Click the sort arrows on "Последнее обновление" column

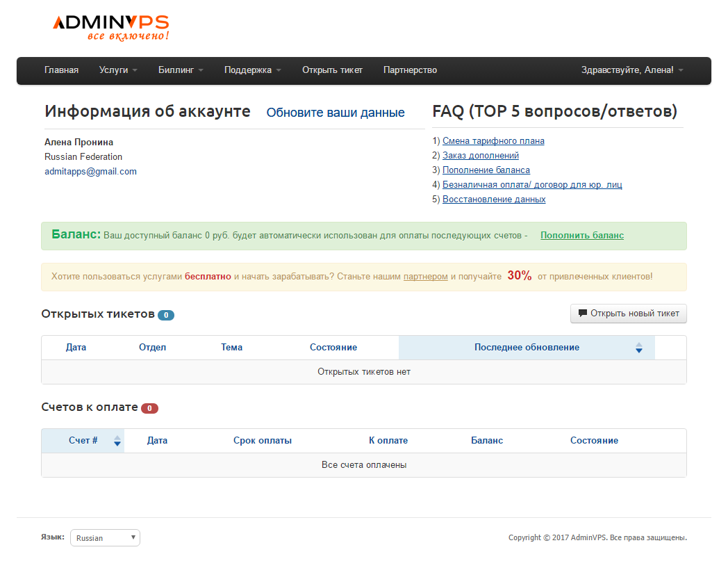(638, 347)
